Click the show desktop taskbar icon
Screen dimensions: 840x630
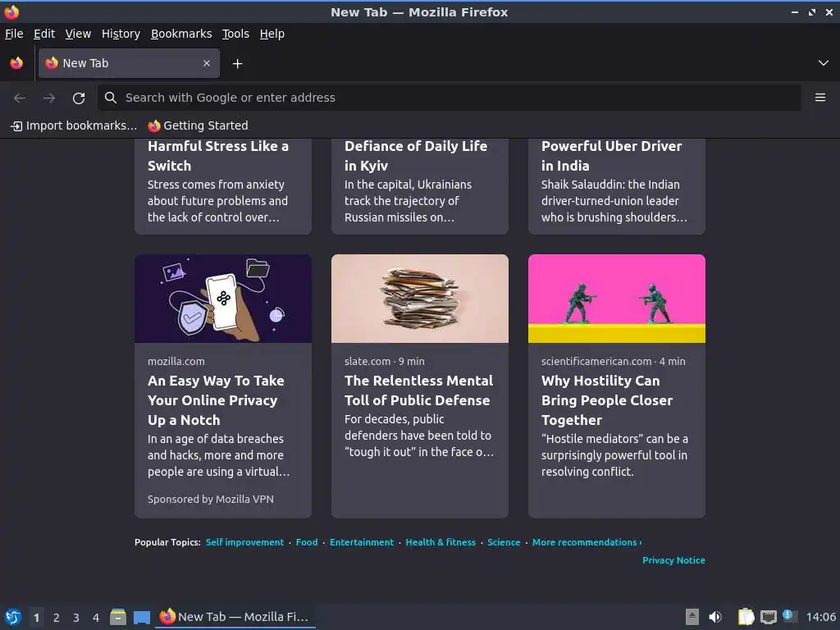(x=141, y=617)
